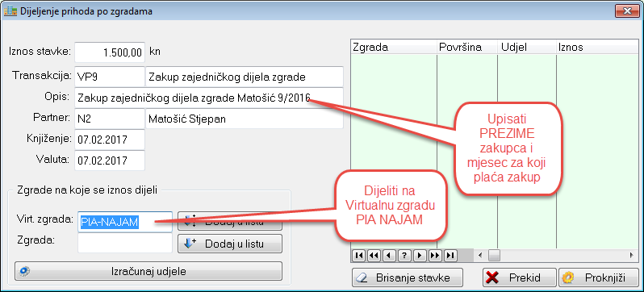
Task: Close the Dijeljenje prihoda po zgradama window
Action: click(x=627, y=10)
